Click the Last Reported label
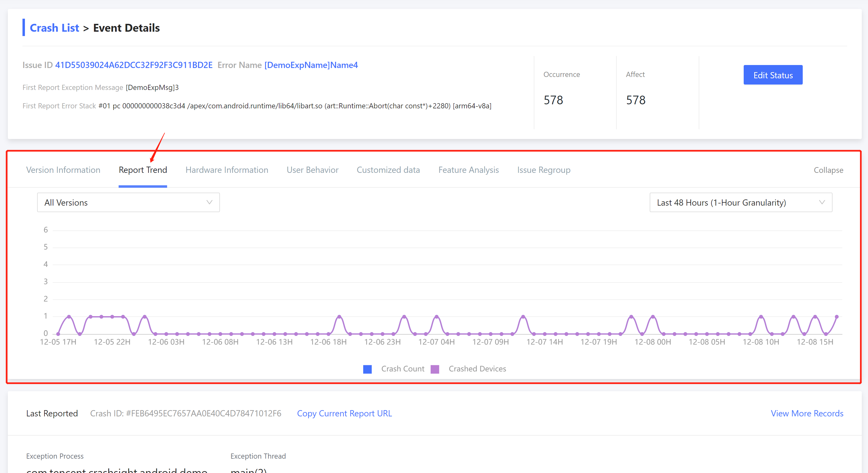 coord(52,413)
